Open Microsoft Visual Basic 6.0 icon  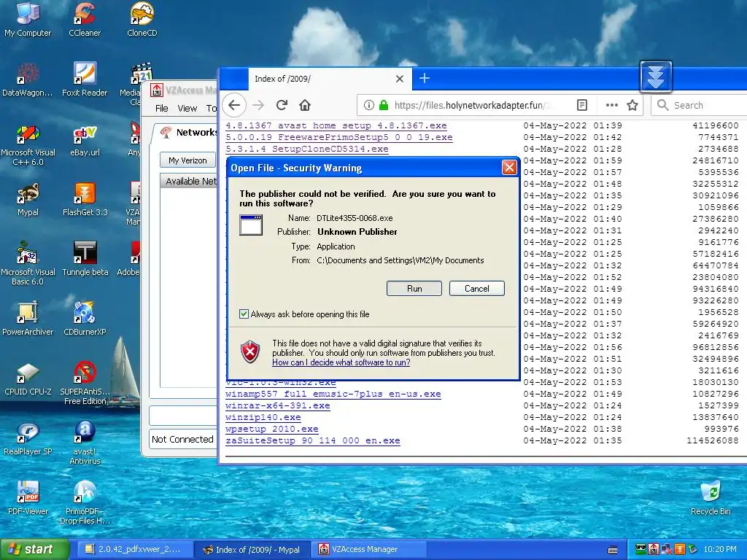tap(28, 263)
